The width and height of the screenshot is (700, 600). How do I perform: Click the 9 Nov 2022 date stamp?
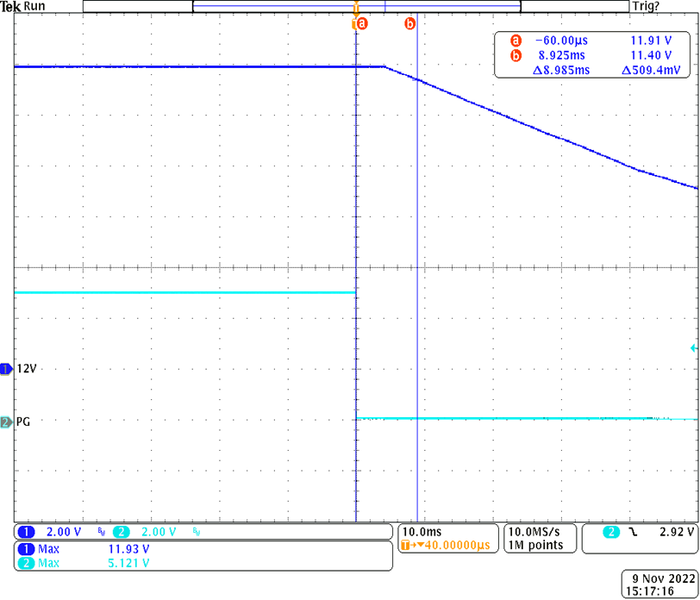coord(664,578)
